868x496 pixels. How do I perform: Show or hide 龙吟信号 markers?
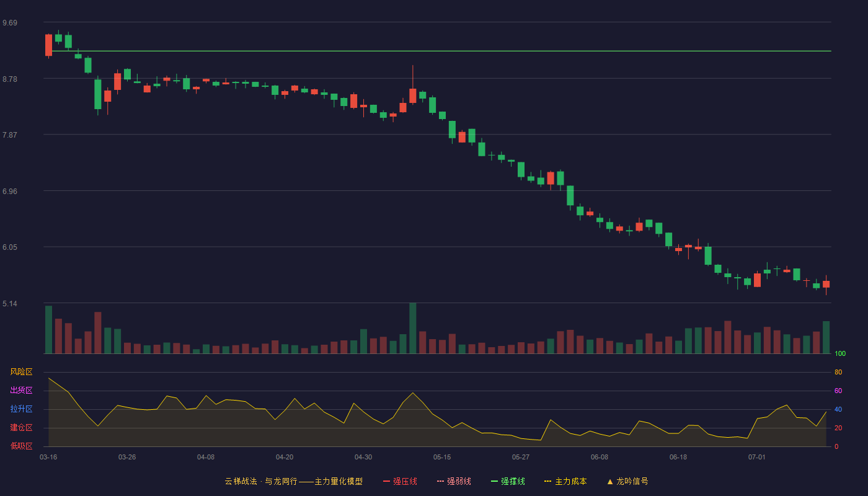click(x=627, y=481)
